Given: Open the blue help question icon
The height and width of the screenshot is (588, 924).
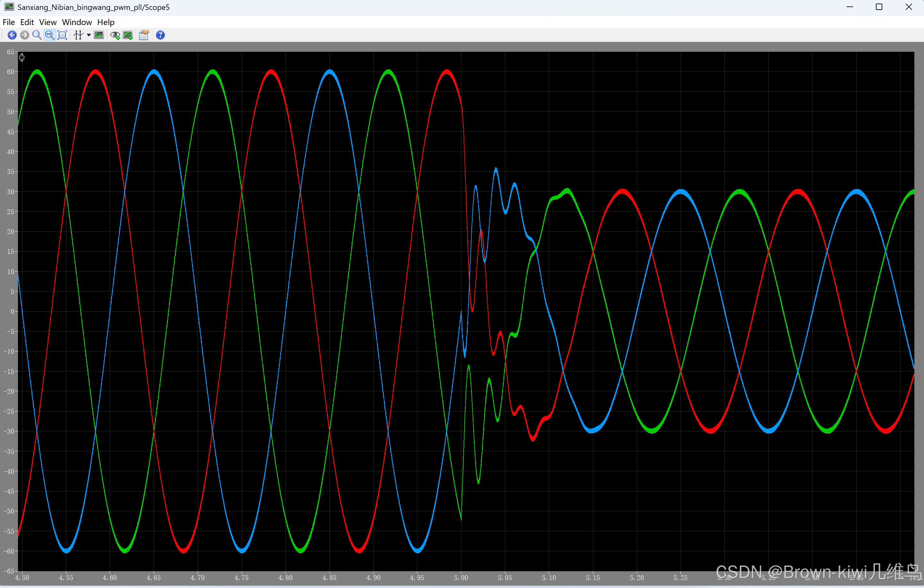Looking at the screenshot, I should [160, 35].
